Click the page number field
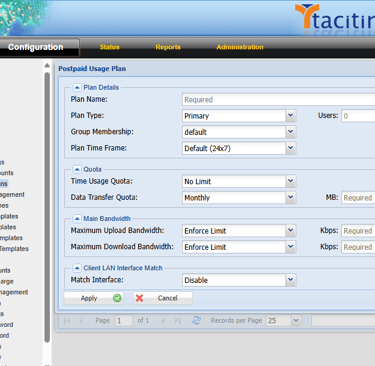Image resolution: width=375 pixels, height=366 pixels. coord(124,321)
